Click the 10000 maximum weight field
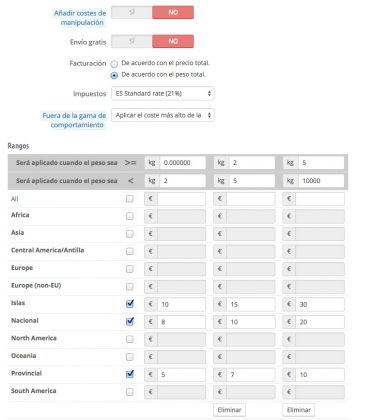Screen dimensions: 373x420 click(321, 181)
